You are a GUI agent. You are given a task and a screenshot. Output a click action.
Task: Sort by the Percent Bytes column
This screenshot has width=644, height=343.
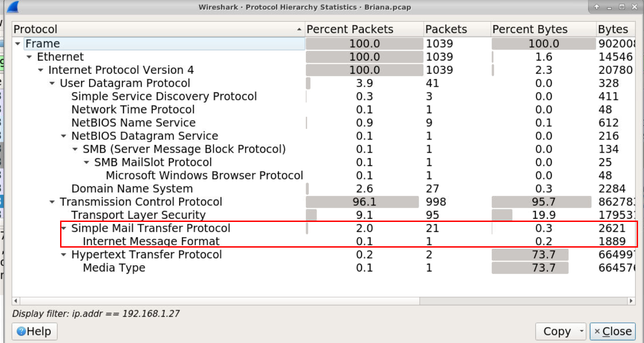point(530,29)
